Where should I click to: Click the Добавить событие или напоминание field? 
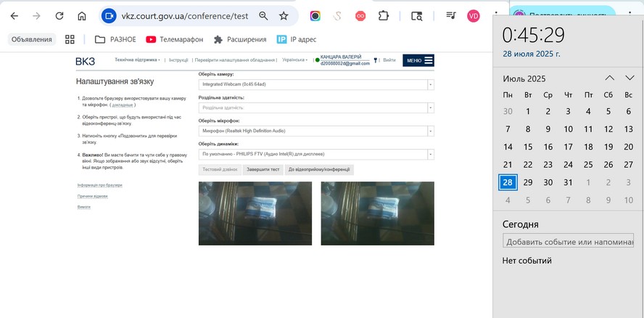(568, 242)
